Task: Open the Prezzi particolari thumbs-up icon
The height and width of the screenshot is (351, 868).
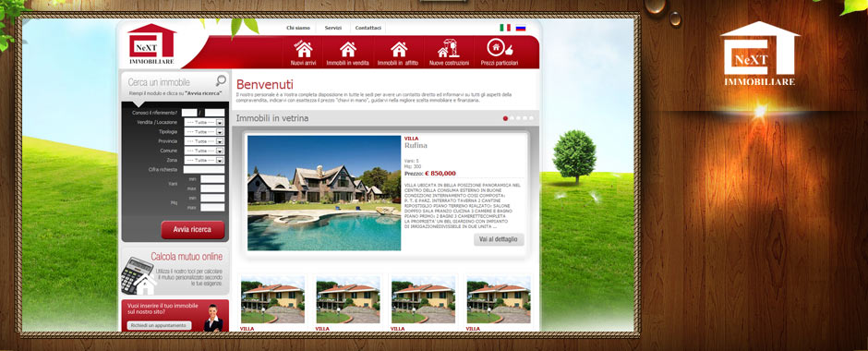Action: 500,48
